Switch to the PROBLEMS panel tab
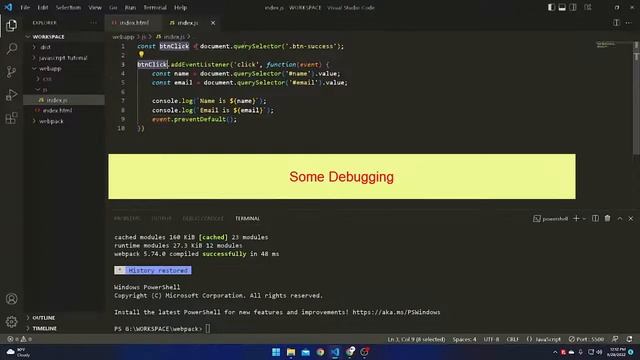Image resolution: width=640 pixels, height=360 pixels. pyautogui.click(x=127, y=219)
